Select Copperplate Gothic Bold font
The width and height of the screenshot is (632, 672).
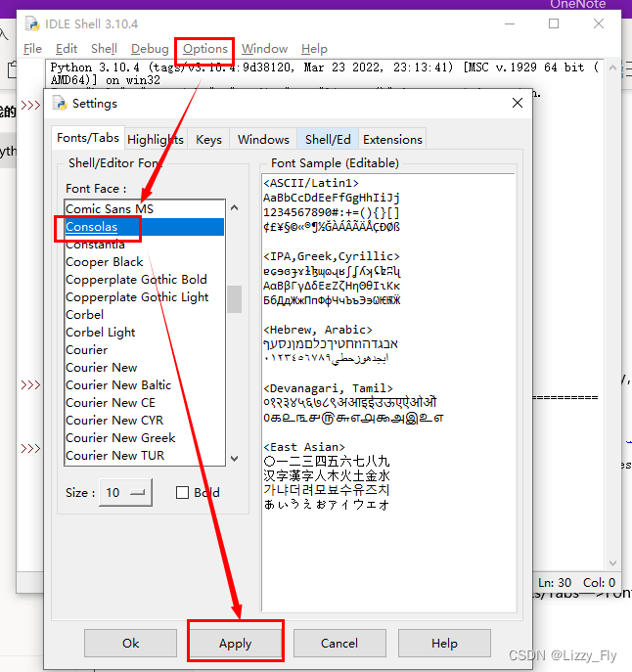144,280
